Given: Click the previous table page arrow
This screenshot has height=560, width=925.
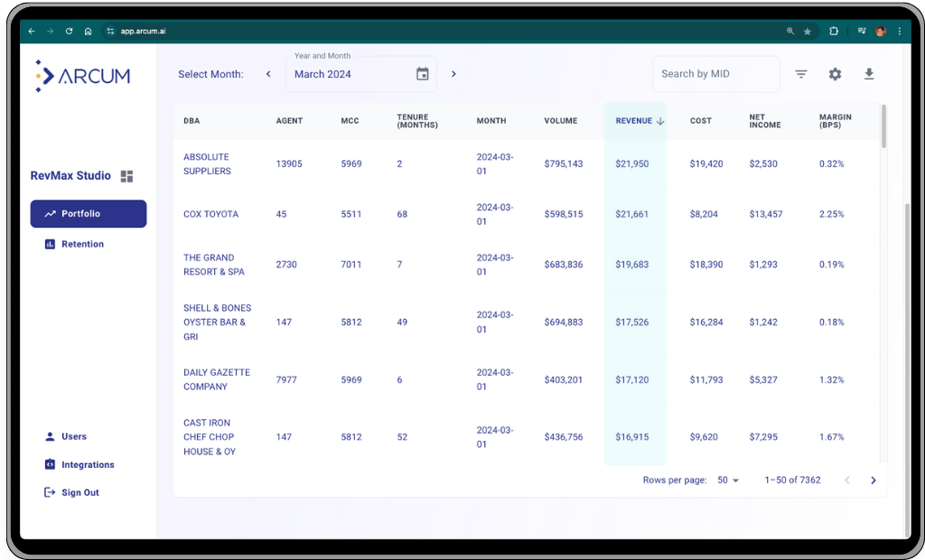Looking at the screenshot, I should pos(847,481).
